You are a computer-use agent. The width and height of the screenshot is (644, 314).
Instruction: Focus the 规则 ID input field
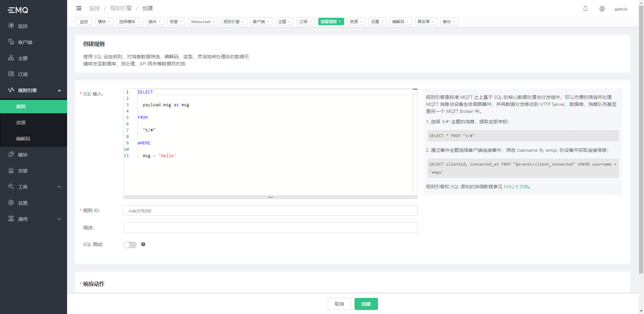[x=270, y=210]
